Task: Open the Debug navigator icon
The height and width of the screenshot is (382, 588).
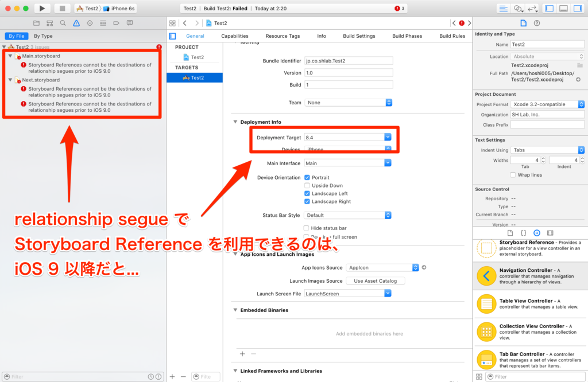Action: click(103, 23)
